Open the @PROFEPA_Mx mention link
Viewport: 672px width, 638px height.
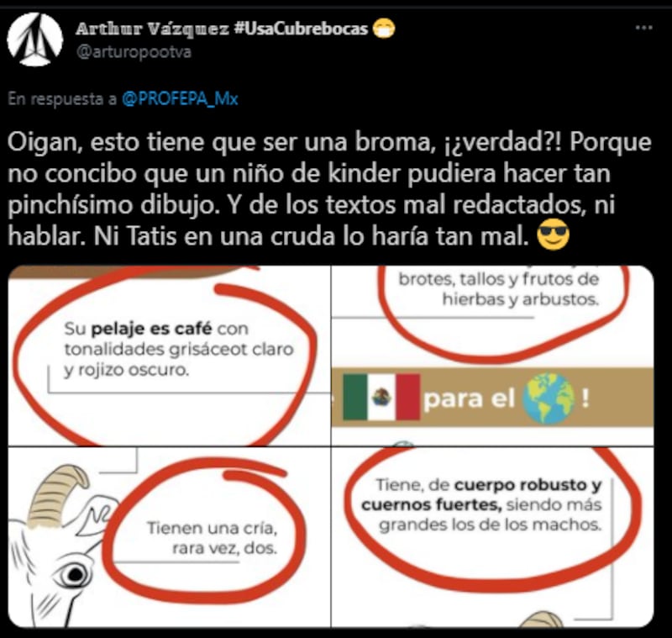click(180, 99)
